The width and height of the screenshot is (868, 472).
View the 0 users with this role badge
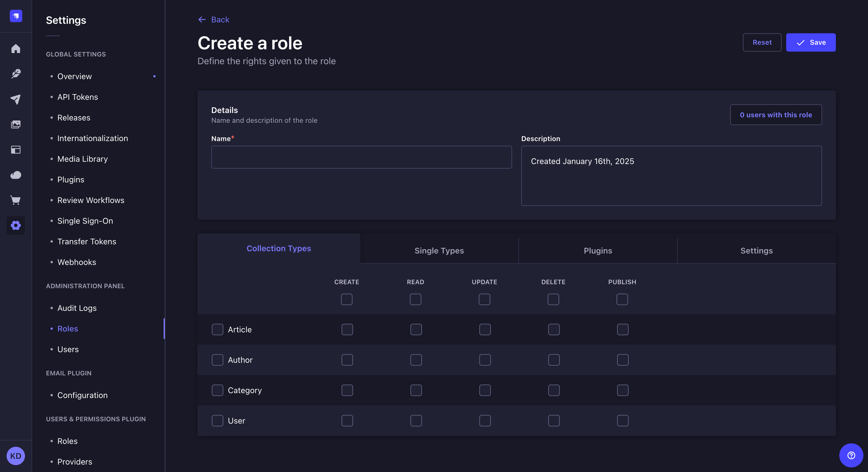coord(776,115)
